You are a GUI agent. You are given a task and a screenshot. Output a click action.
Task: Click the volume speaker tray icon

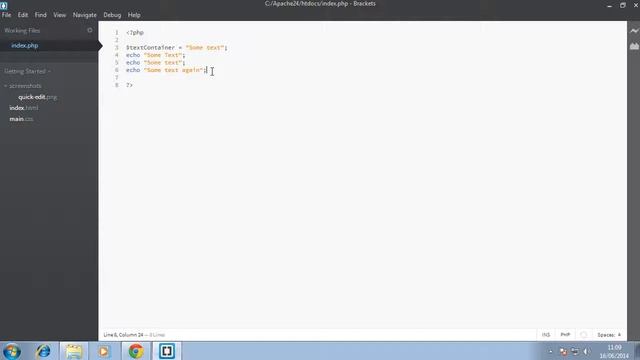coord(587,351)
